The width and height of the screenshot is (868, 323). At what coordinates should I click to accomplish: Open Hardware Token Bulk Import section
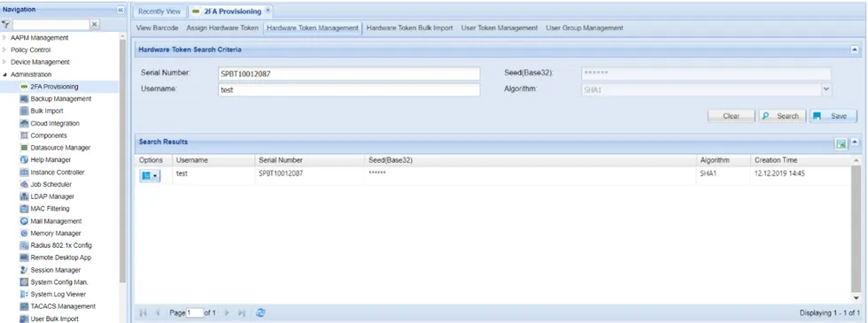click(x=409, y=27)
